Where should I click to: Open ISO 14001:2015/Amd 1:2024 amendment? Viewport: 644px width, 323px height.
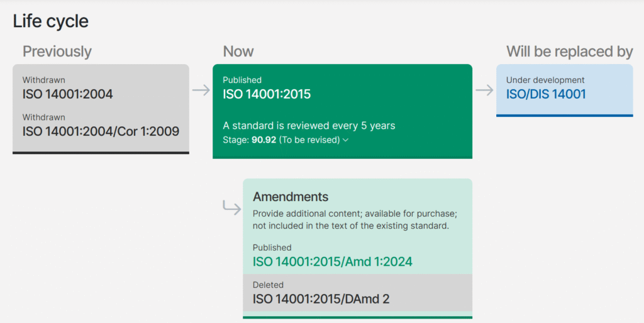point(332,261)
